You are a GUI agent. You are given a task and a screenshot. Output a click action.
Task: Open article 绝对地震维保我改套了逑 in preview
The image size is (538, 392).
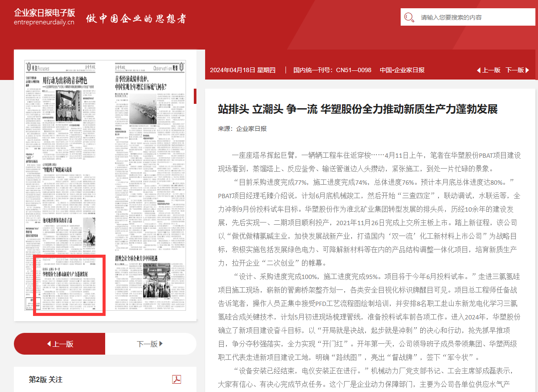point(61,221)
